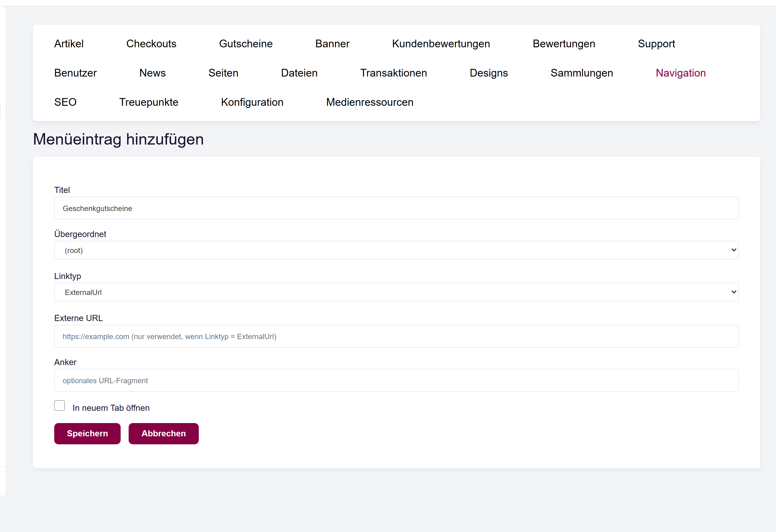Click into the Anker URL fragment field
The width and height of the screenshot is (776, 532).
click(x=396, y=380)
